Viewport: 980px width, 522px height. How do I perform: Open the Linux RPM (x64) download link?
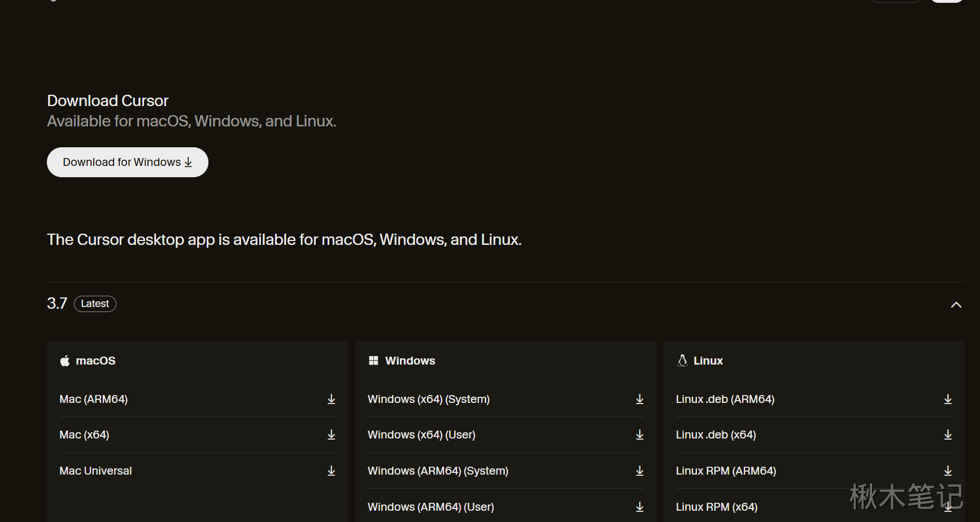coord(814,507)
